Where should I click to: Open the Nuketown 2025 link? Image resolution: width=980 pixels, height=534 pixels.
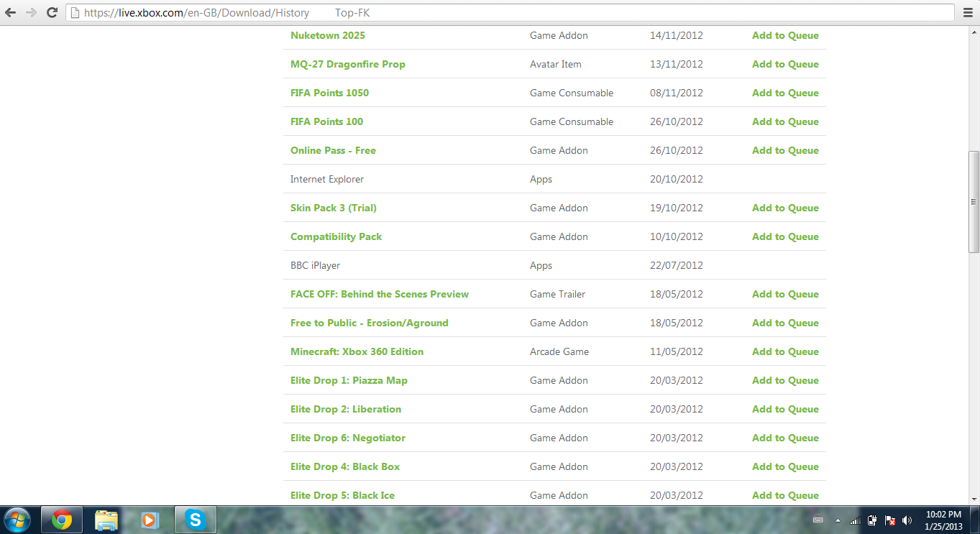(328, 35)
